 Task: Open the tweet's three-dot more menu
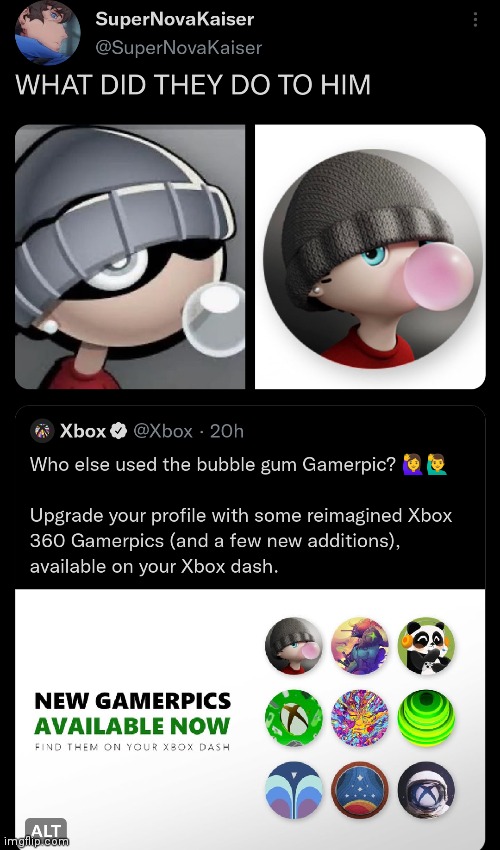pyautogui.click(x=475, y=20)
